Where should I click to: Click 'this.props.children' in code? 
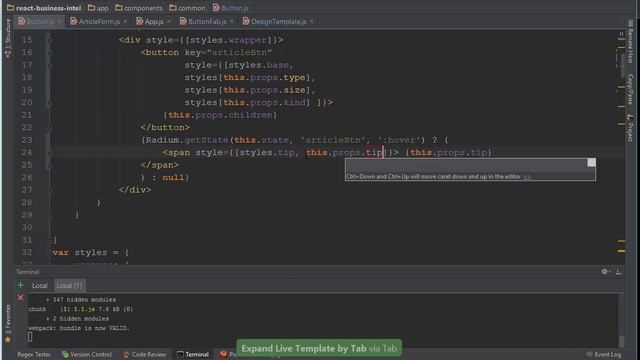pos(220,115)
